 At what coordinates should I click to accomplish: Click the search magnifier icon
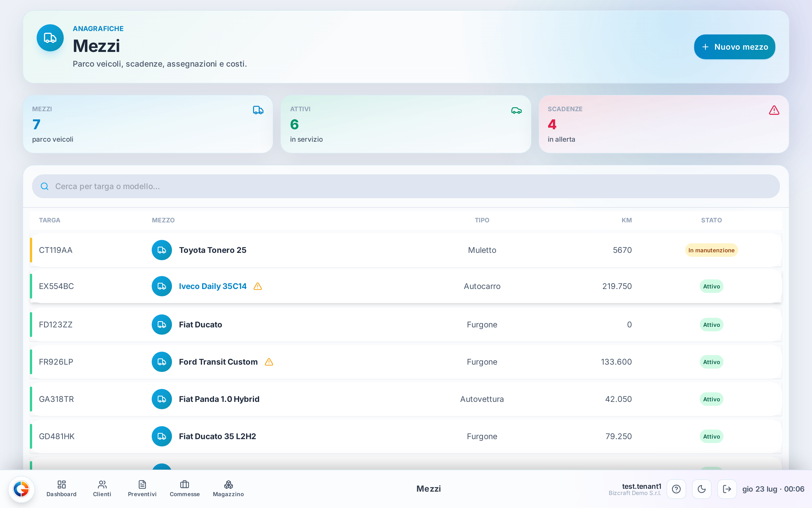(45, 186)
